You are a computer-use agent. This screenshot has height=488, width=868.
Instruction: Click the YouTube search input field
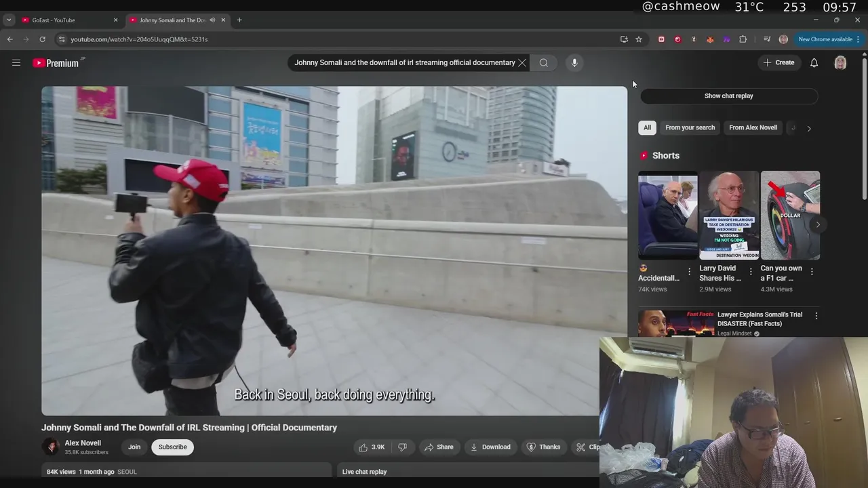tap(404, 63)
